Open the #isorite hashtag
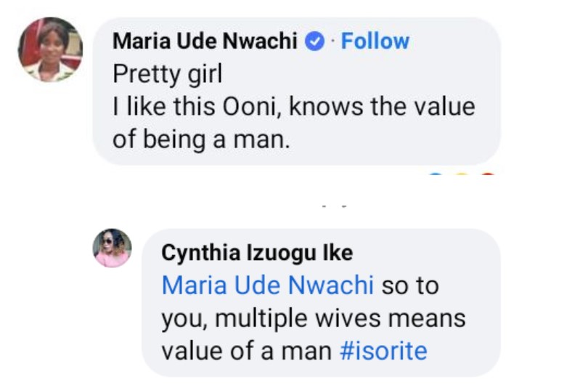Screen dimensions: 588x388 tap(384, 351)
